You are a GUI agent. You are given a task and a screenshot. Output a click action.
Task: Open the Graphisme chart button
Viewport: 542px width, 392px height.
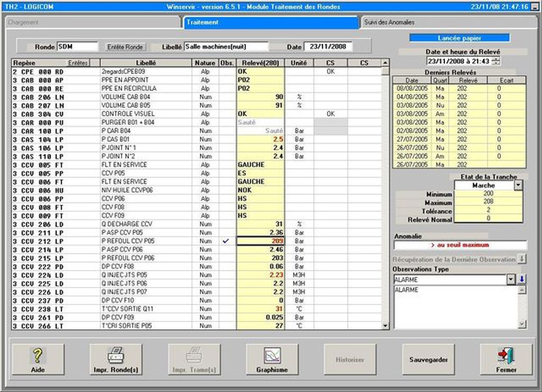[272, 359]
